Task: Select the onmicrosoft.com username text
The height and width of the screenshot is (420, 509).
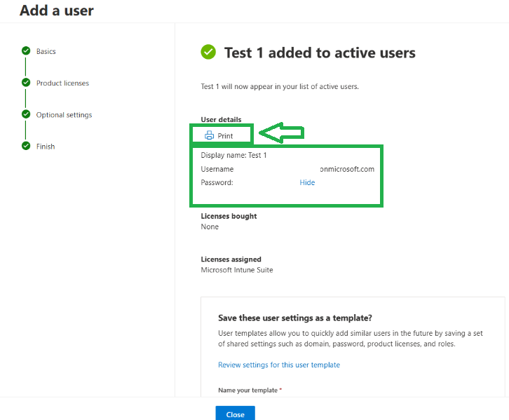Action: (x=347, y=169)
